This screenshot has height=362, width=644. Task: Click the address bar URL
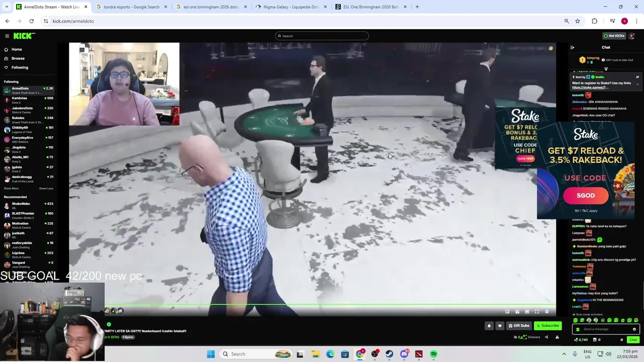(73, 21)
